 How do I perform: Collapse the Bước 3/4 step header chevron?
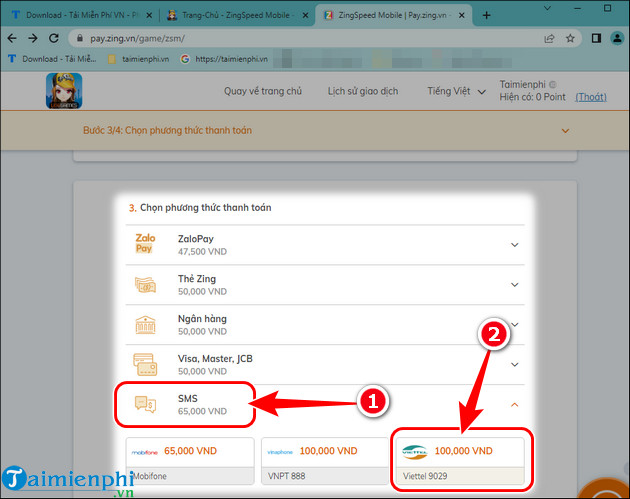(x=565, y=131)
